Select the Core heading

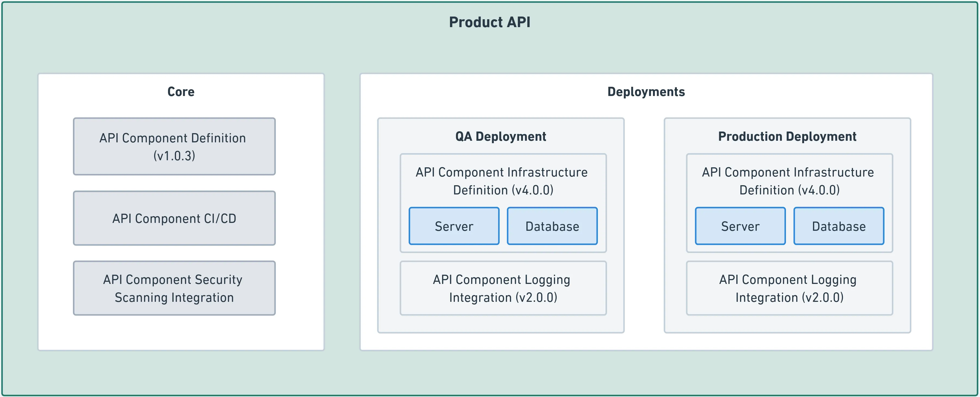pos(181,92)
